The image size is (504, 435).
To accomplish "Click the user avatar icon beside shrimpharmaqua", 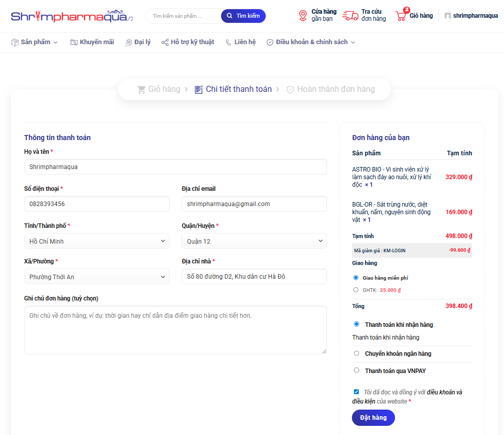I will coord(447,16).
